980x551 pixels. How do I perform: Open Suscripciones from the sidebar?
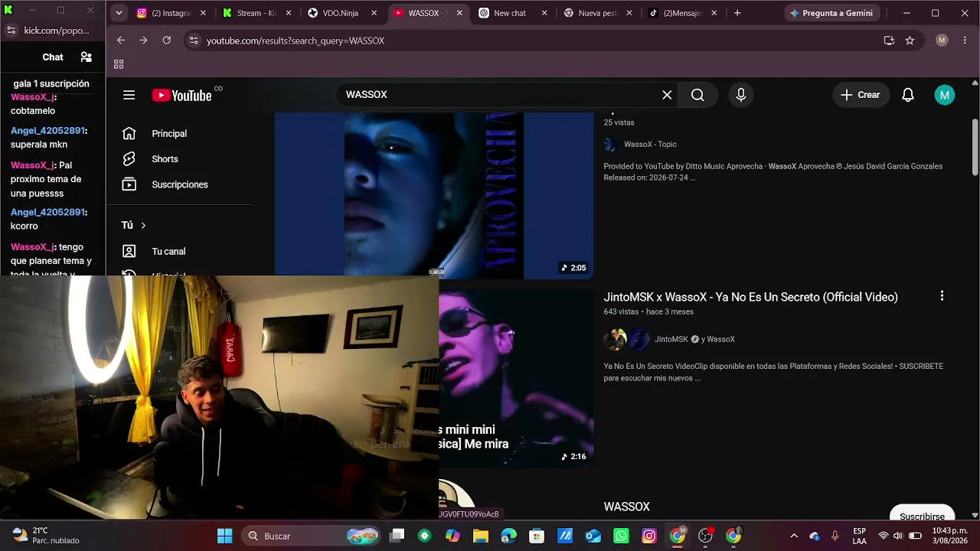(x=179, y=184)
